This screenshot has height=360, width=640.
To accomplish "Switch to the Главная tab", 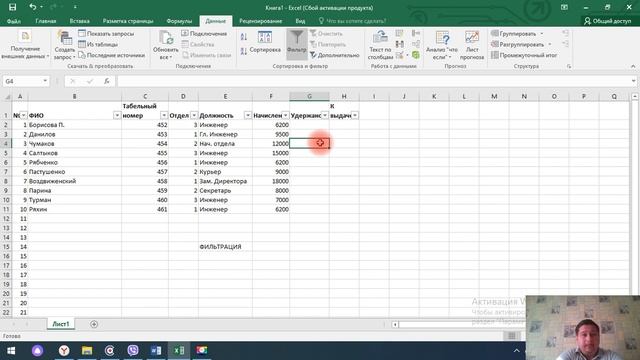I will [46, 21].
